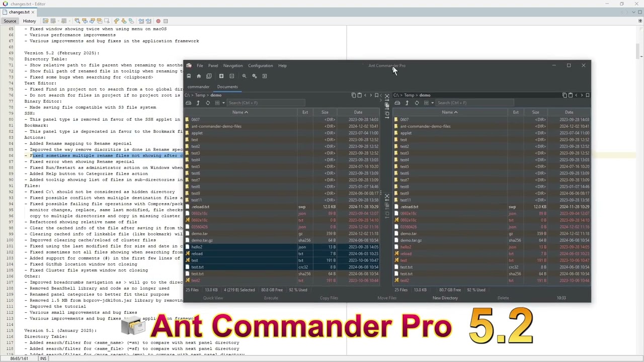Switch Editor to History view

tap(29, 21)
